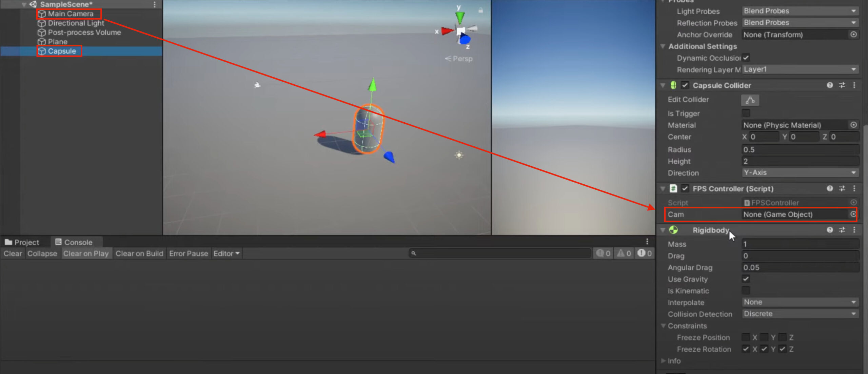The height and width of the screenshot is (374, 868).
Task: Collapse the Constraints section
Action: [663, 326]
